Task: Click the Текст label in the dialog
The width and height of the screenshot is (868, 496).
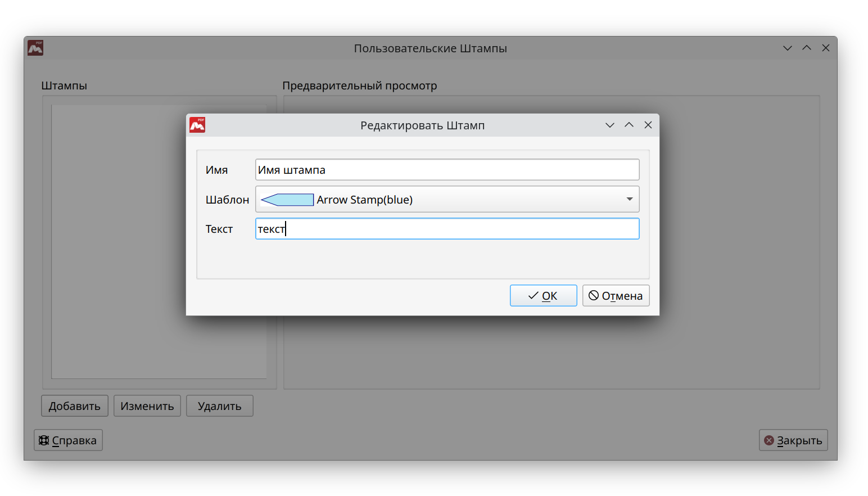Action: pos(219,229)
